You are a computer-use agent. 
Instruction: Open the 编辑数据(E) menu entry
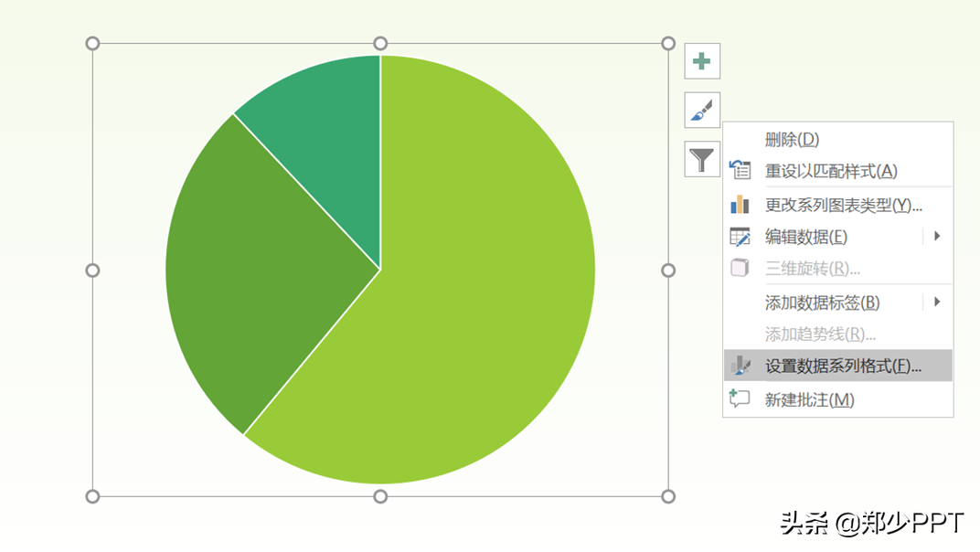tap(837, 237)
